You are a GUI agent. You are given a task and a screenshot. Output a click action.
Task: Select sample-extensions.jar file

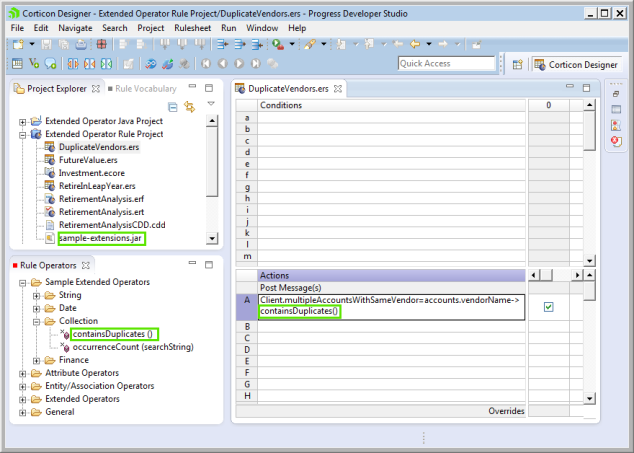coord(100,238)
